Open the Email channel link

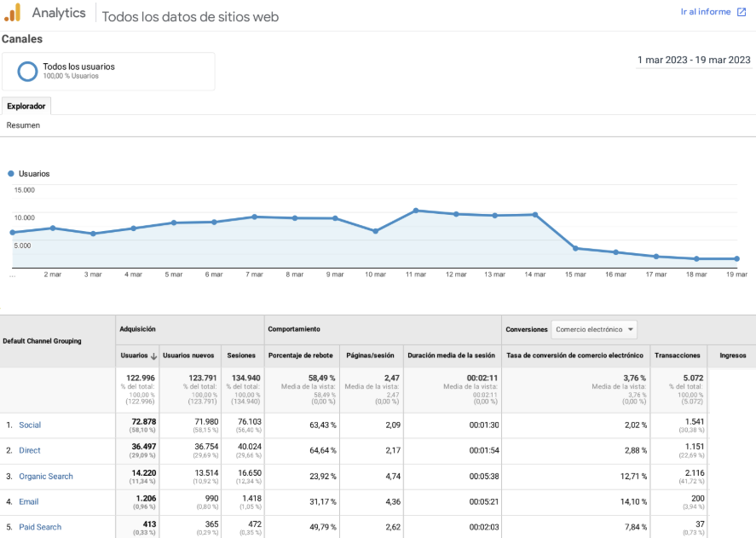pos(29,501)
